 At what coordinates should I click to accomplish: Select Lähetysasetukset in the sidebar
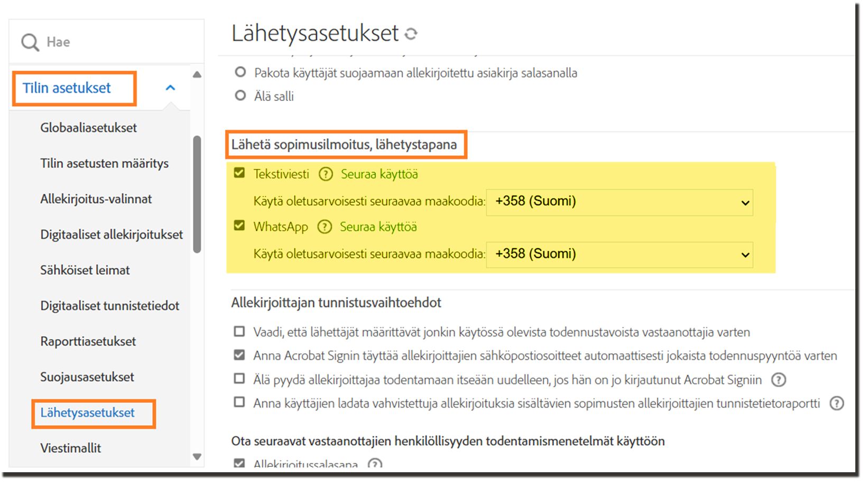87,413
